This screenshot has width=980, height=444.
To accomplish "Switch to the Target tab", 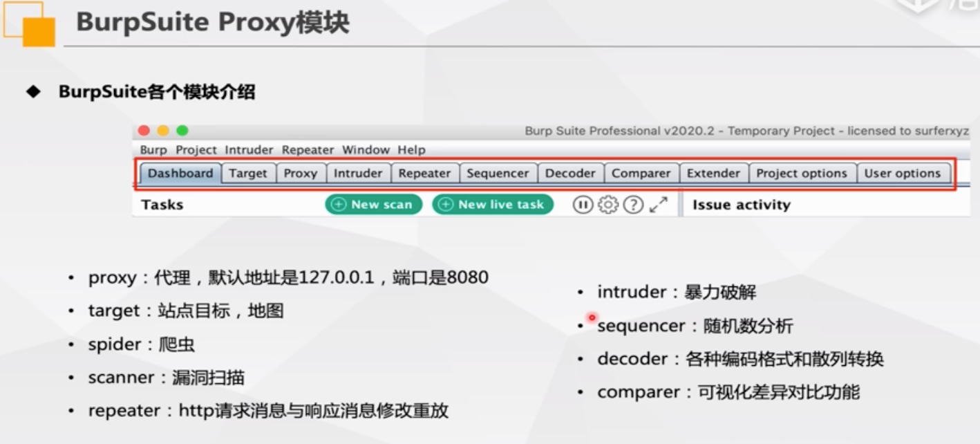I will pyautogui.click(x=248, y=173).
